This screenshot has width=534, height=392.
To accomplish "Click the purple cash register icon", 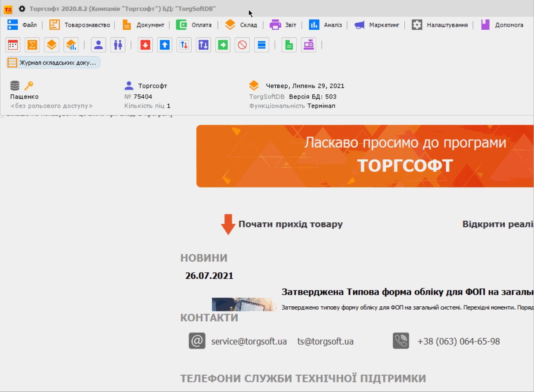I will pos(308,45).
